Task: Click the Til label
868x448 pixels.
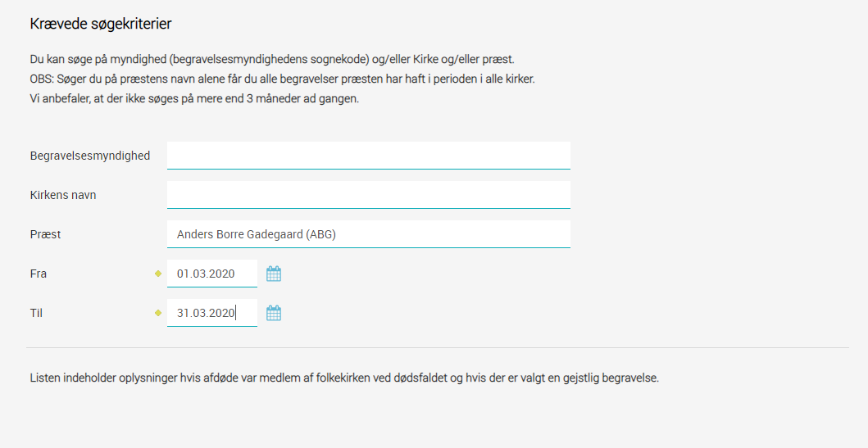Action: (x=37, y=313)
